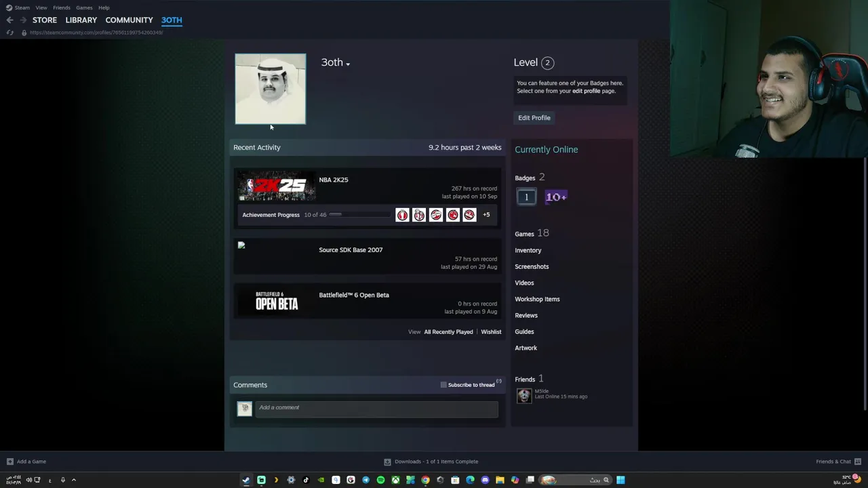Open the NBA 2K25 game thumbnail
Screen dimensions: 868x488
(277, 186)
